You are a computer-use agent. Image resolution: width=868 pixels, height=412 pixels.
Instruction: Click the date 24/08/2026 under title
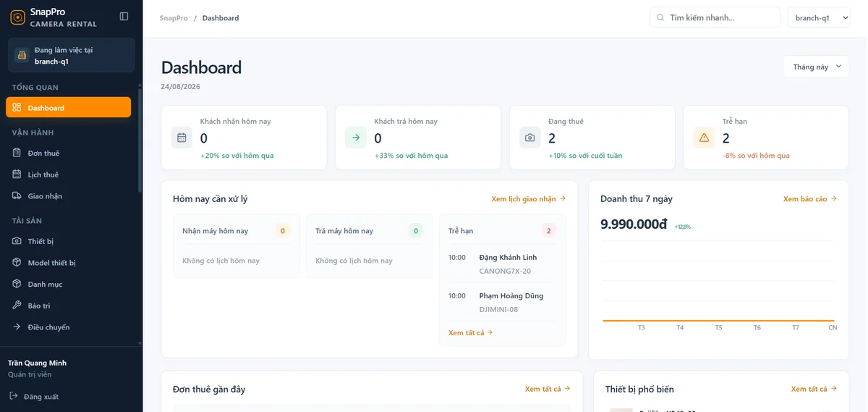[181, 86]
